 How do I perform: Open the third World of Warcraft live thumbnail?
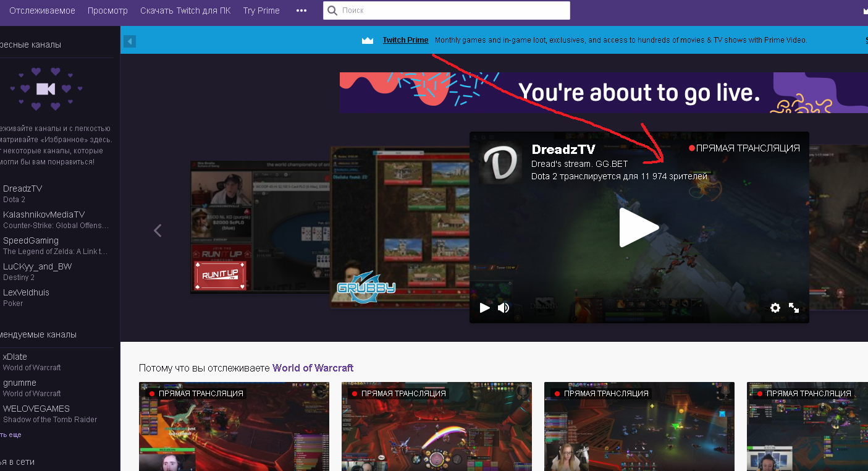click(x=639, y=426)
